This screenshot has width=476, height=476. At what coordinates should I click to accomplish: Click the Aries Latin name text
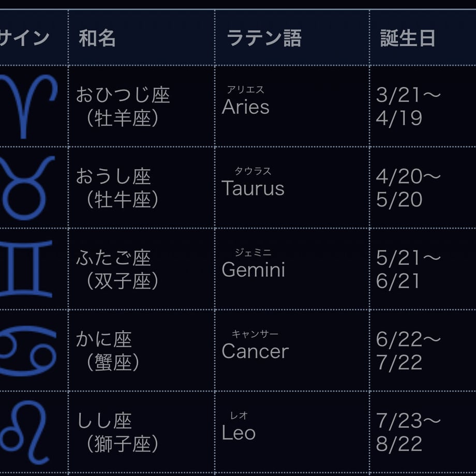pos(246,107)
